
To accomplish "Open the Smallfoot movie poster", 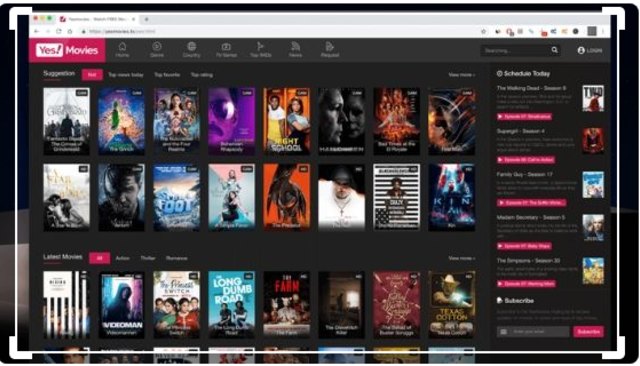I will coord(176,197).
